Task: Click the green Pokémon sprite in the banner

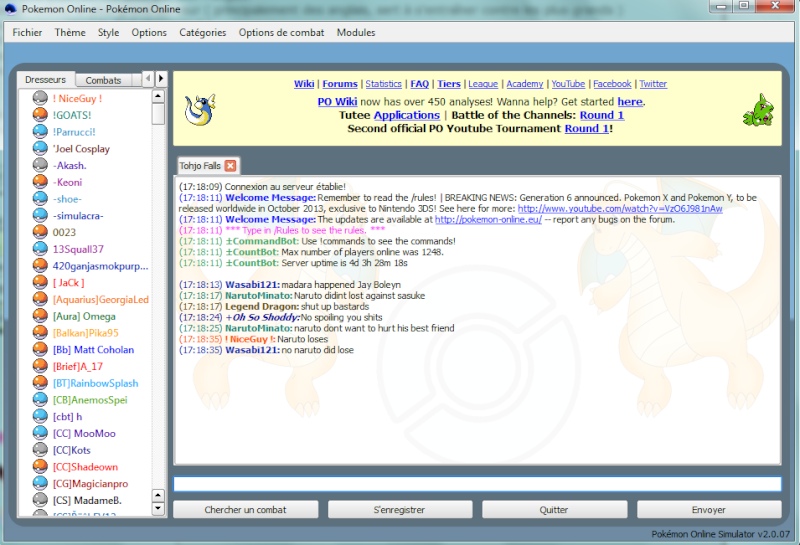Action: pos(758,110)
